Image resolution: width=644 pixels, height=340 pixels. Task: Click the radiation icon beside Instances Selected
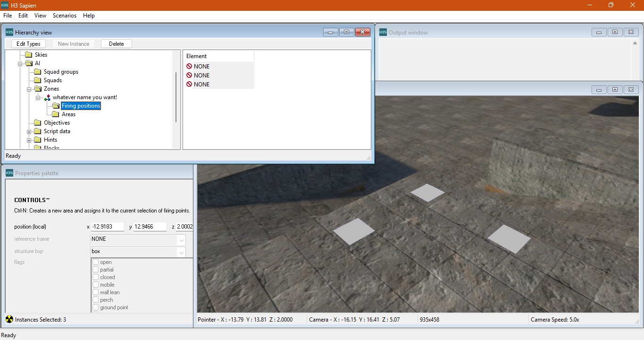click(9, 319)
